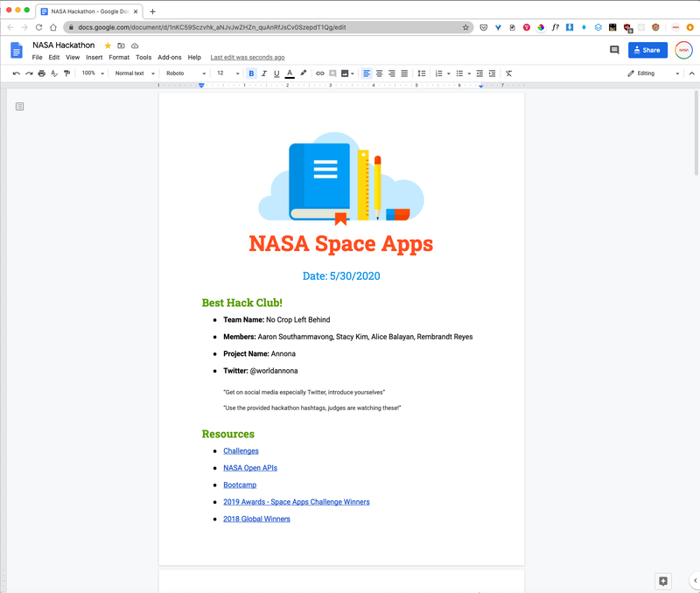Screen dimensions: 700x593
Task: Click the Undo icon
Action: tap(16, 73)
